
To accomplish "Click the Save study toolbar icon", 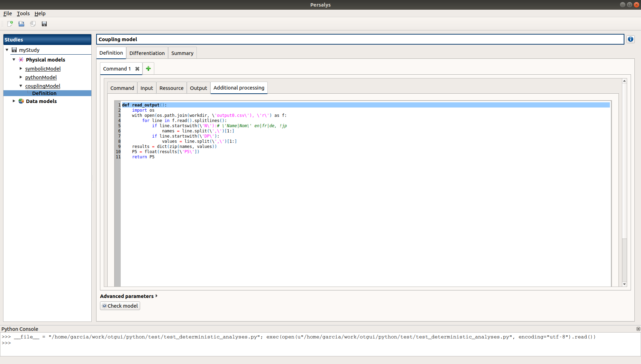I will coord(44,24).
